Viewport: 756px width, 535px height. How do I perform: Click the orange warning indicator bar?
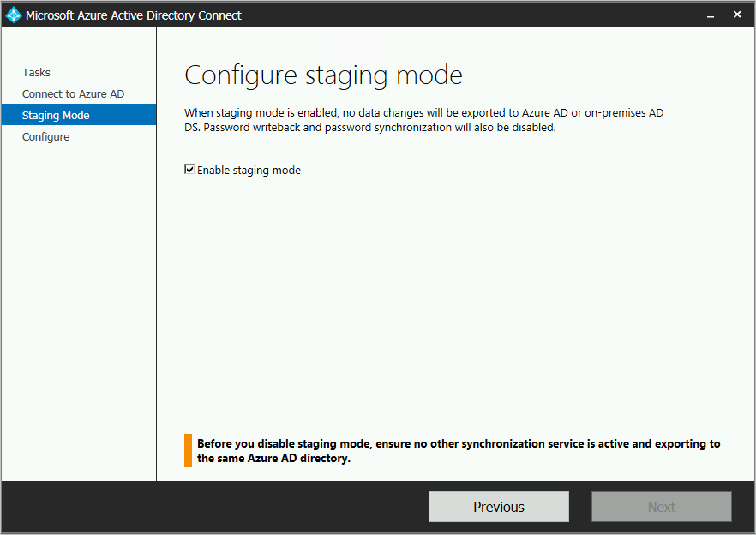(188, 451)
